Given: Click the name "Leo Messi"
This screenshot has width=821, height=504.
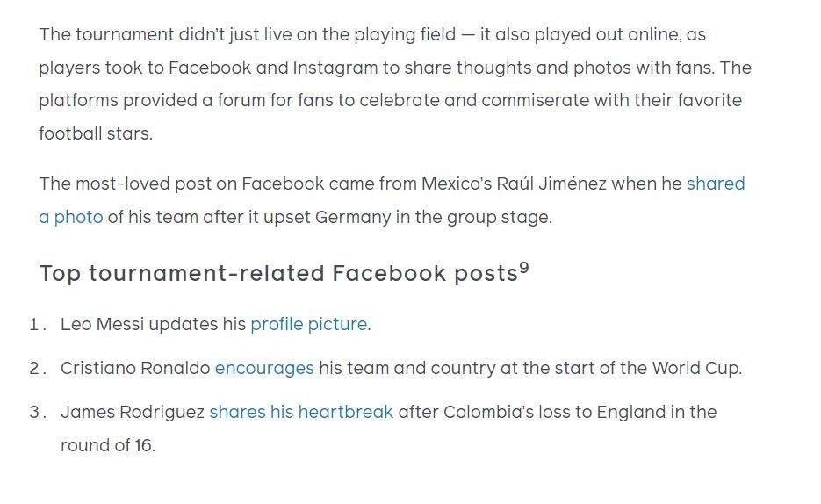Looking at the screenshot, I should pos(102,325).
